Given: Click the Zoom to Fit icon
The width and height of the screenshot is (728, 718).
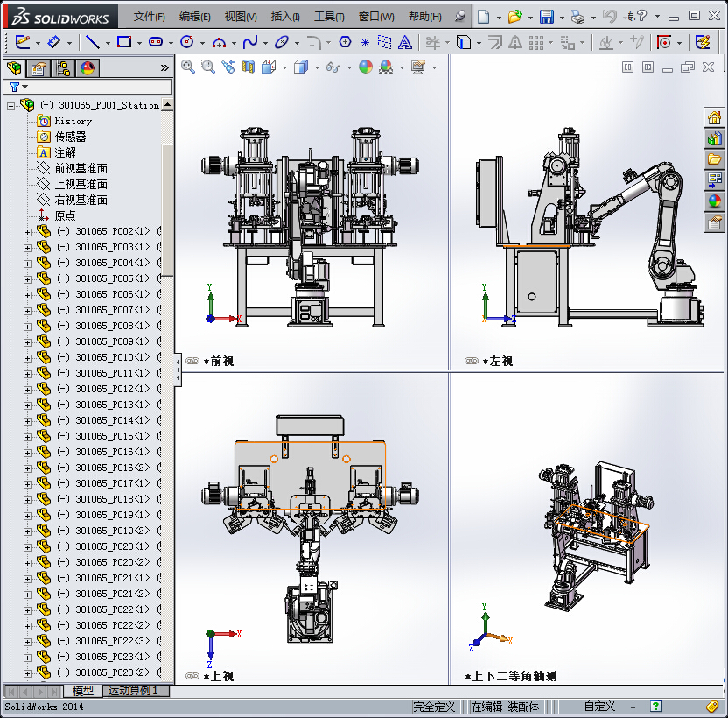Looking at the screenshot, I should click(x=188, y=67).
